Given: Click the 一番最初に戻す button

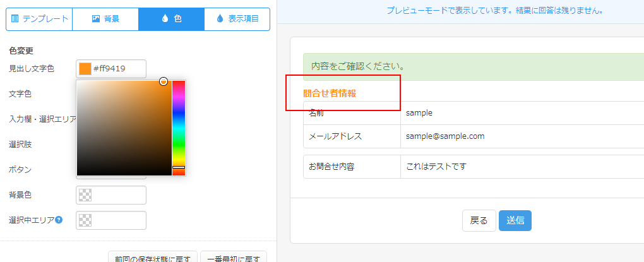Looking at the screenshot, I should 233,258.
